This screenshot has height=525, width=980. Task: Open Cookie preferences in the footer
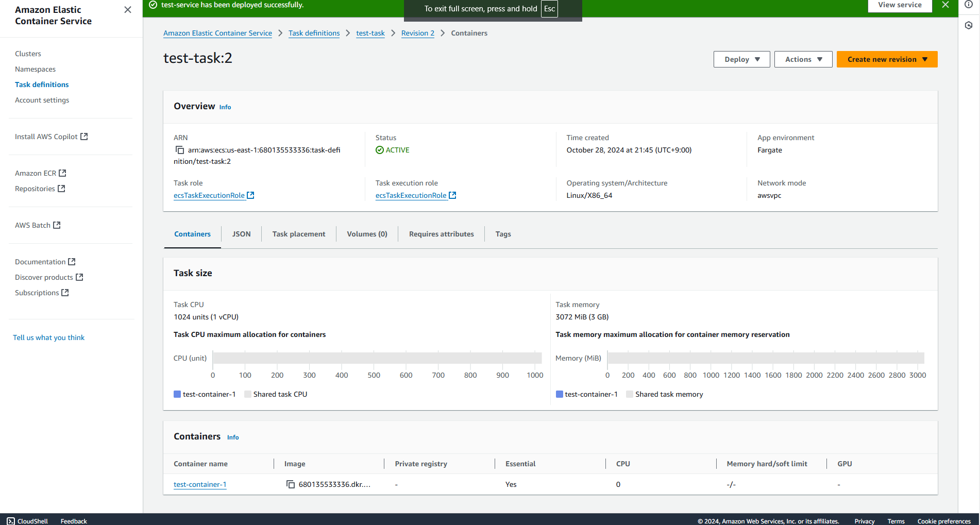coord(944,521)
